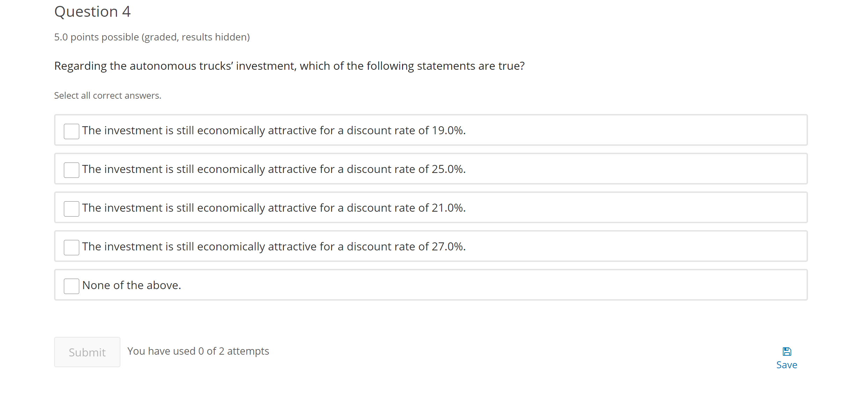Click the attempts counter text
The image size is (868, 400).
tap(198, 351)
